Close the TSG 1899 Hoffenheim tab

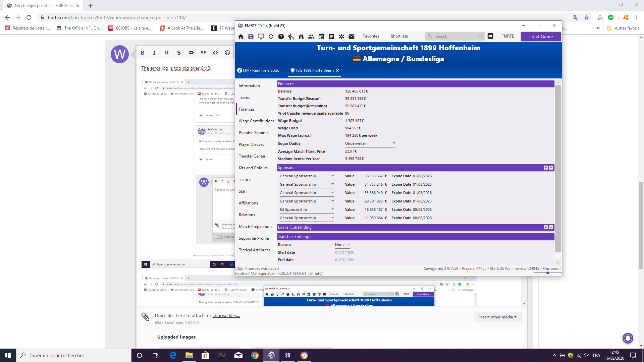pyautogui.click(x=337, y=70)
